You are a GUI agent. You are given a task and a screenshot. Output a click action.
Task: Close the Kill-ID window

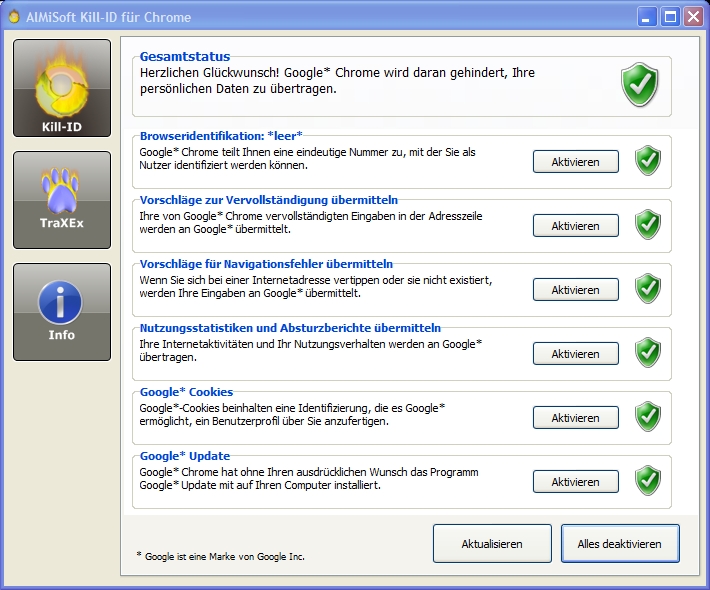click(693, 17)
